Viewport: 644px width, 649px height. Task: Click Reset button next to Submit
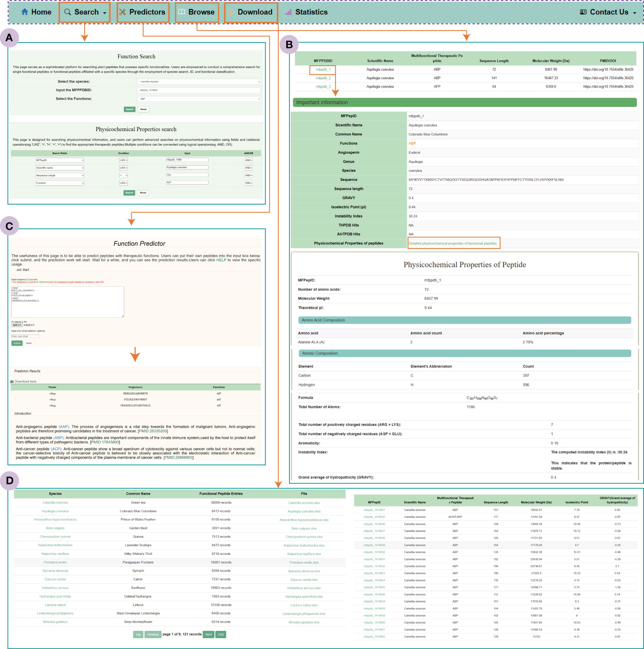29,343
